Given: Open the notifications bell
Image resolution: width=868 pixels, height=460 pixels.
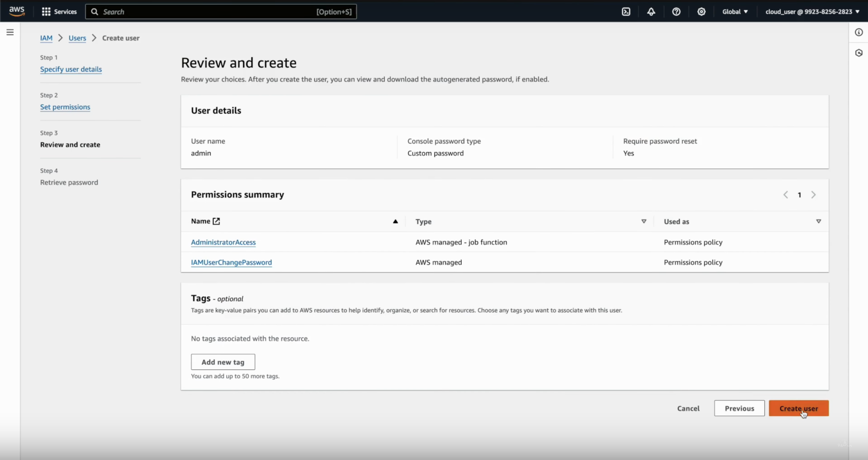Looking at the screenshot, I should 651,12.
